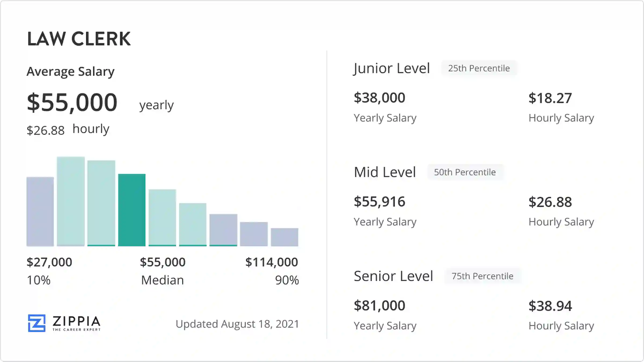Click the 50th Percentile badge
This screenshot has height=362, width=644.
click(x=465, y=172)
